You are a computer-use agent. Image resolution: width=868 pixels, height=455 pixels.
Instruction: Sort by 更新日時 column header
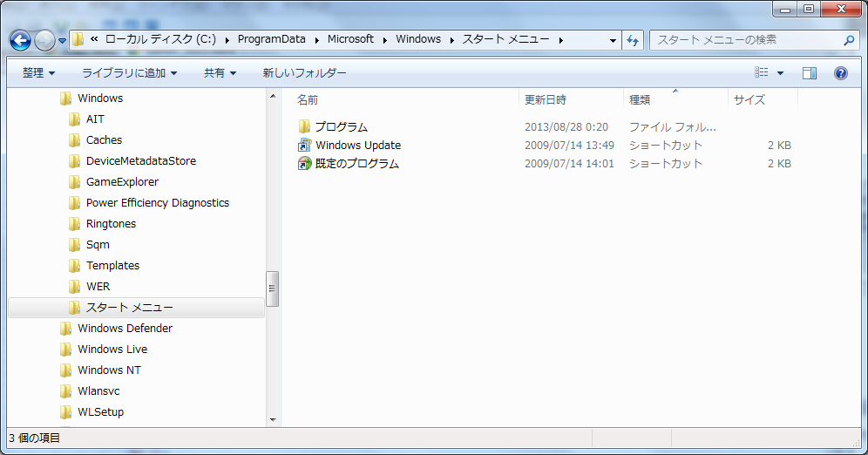(x=545, y=99)
